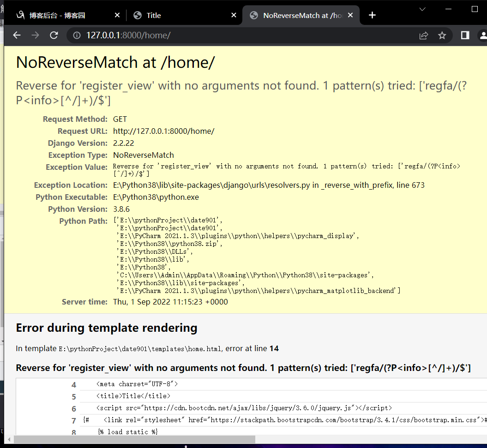Click the Python Version value 3.8.6
487x448 pixels.
(121, 209)
